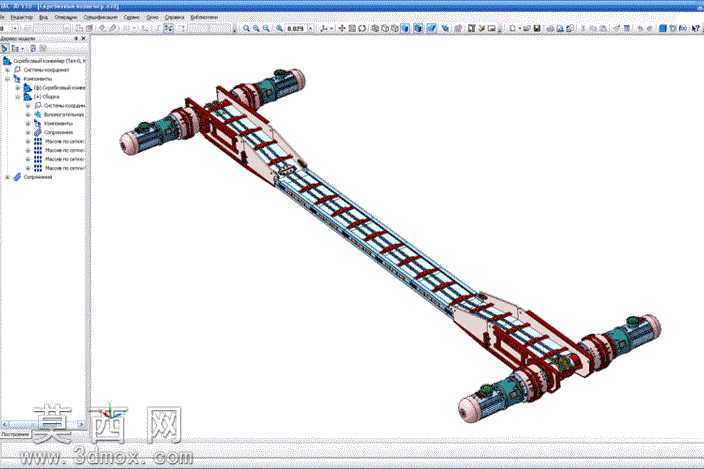
Task: Click the copy icon in standard toolbar
Action: (x=594, y=28)
